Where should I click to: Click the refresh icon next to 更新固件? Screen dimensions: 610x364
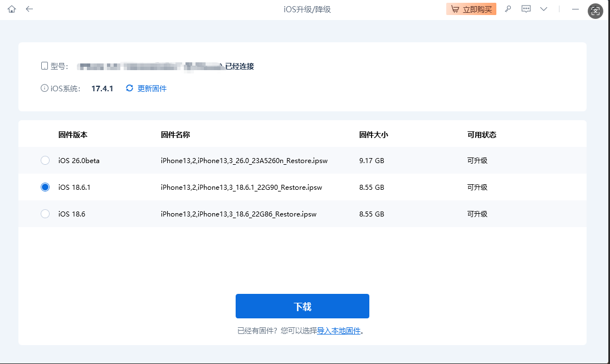[129, 88]
